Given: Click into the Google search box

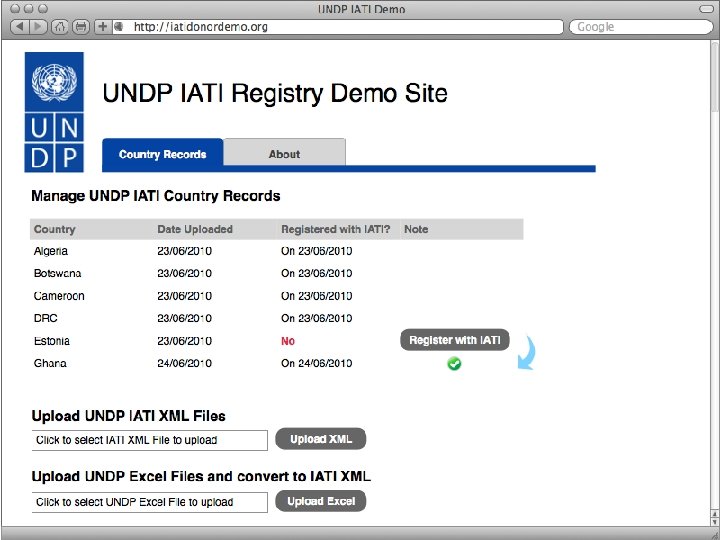Looking at the screenshot, I should pyautogui.click(x=641, y=27).
